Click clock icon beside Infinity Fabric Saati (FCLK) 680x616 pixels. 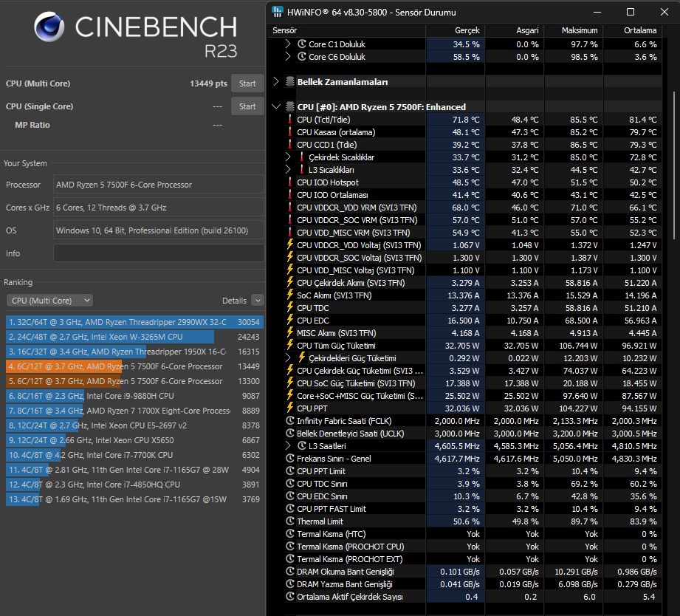[x=290, y=421]
